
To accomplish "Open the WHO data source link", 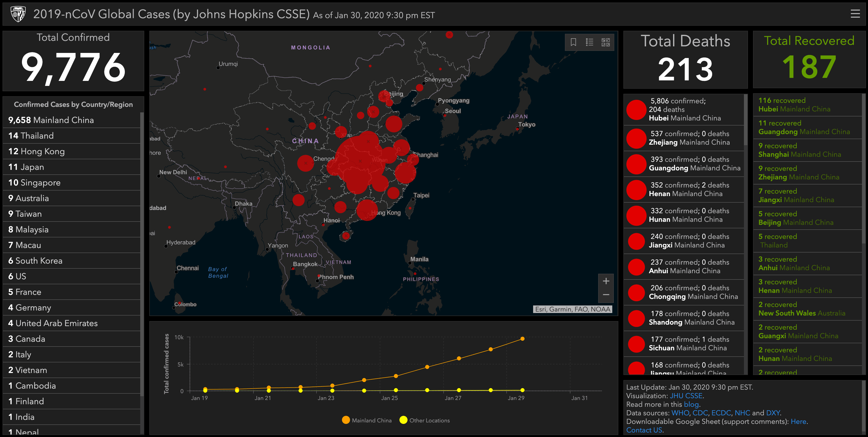I will click(680, 413).
